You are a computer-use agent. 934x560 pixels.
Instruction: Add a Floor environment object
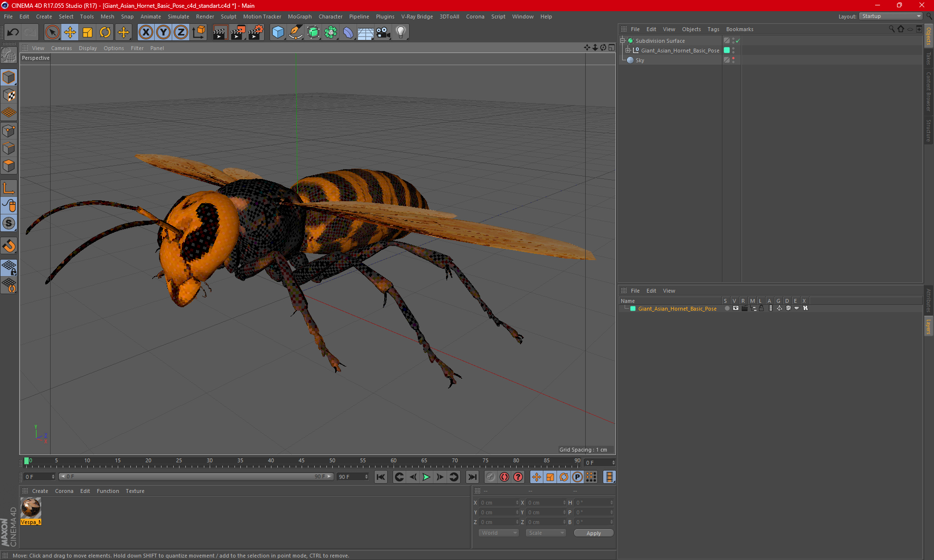click(x=366, y=32)
